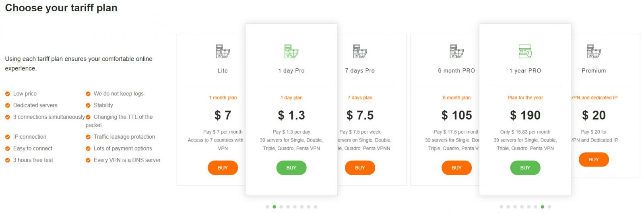
Task: Click the 6 month PRO server icon
Action: coord(456,51)
